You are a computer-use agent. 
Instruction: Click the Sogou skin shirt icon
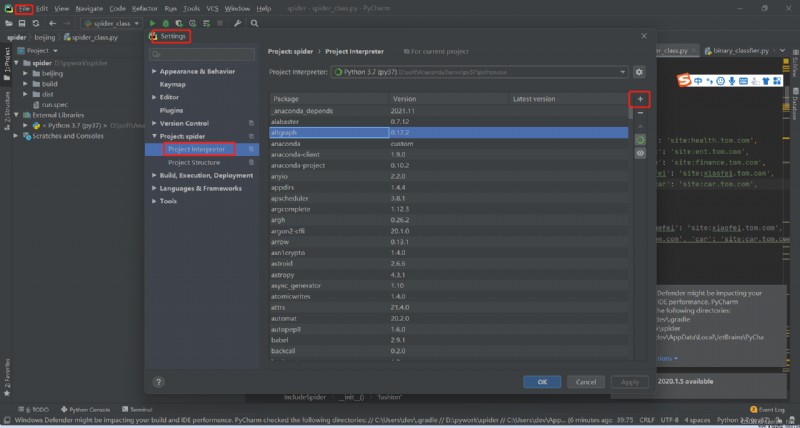tap(766, 81)
